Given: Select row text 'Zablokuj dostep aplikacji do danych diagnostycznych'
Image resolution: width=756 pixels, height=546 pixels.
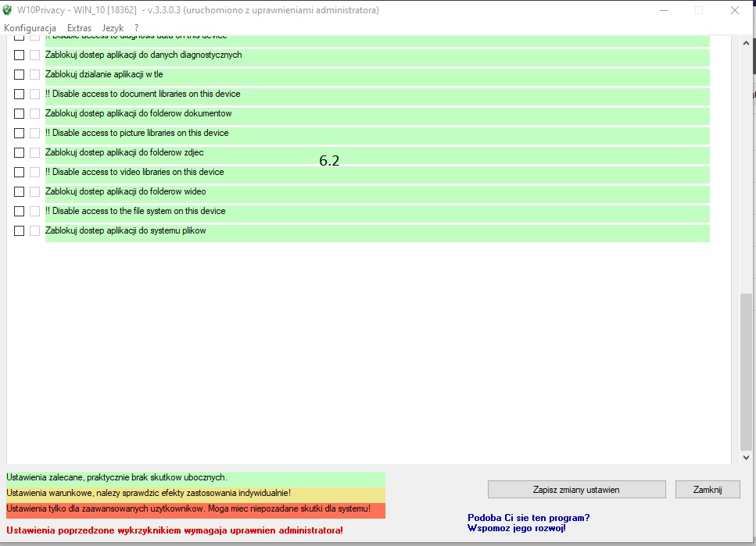Looking at the screenshot, I should (x=144, y=55).
